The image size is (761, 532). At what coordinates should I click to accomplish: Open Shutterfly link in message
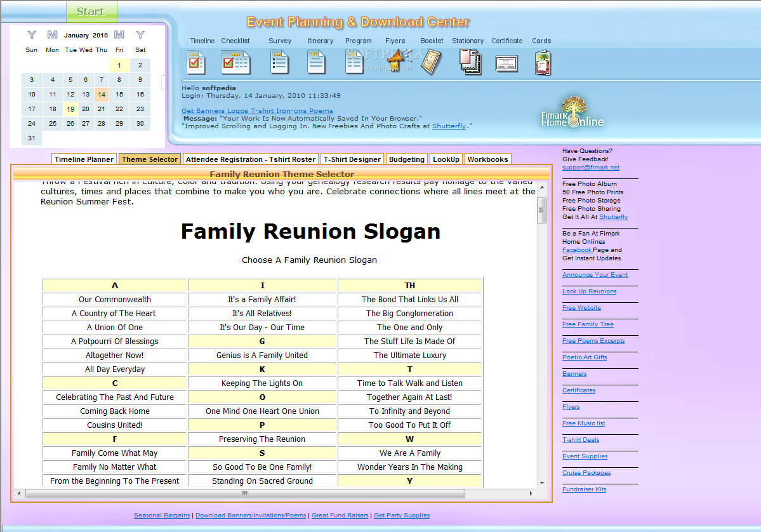pos(449,126)
